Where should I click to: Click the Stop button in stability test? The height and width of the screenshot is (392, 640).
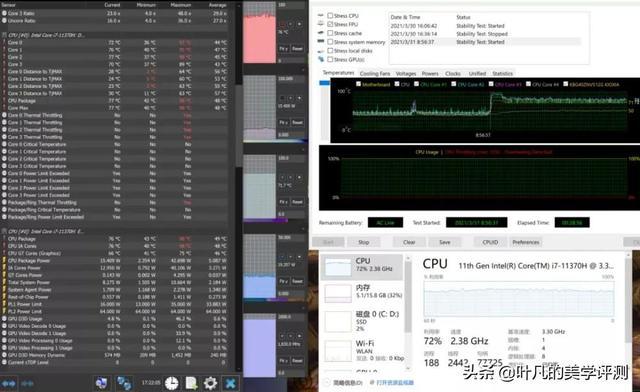pos(363,242)
